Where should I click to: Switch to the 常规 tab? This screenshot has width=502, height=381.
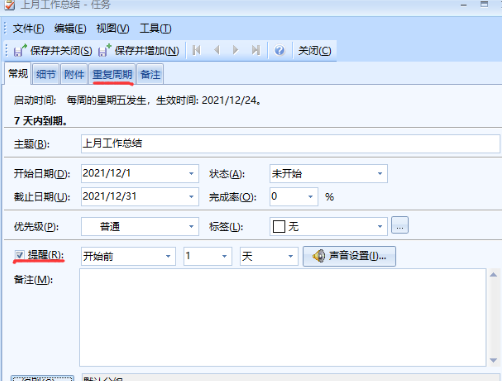[x=18, y=74]
